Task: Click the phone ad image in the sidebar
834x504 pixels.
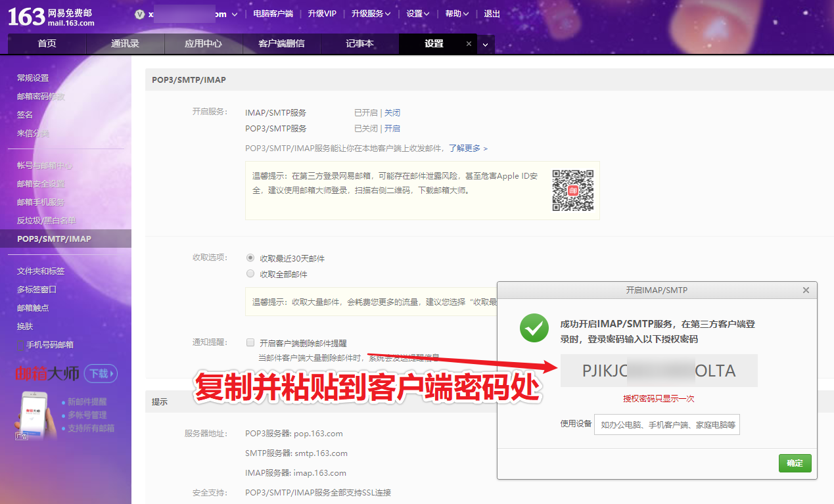Action: pos(35,414)
